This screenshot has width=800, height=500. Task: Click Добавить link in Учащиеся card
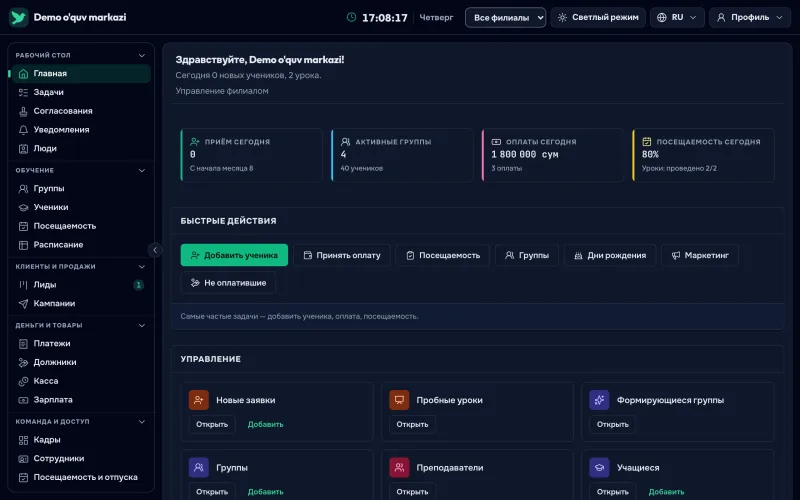pos(666,492)
